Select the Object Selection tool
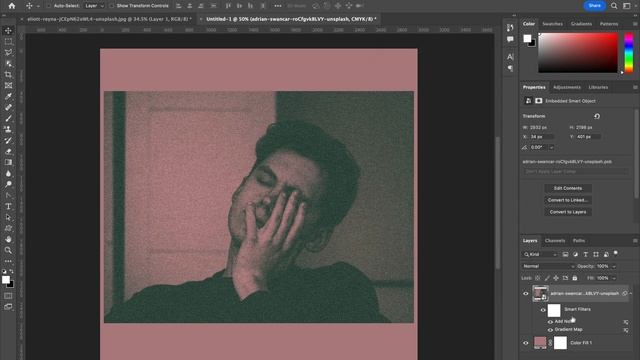This screenshot has height=360, width=640. click(x=8, y=64)
